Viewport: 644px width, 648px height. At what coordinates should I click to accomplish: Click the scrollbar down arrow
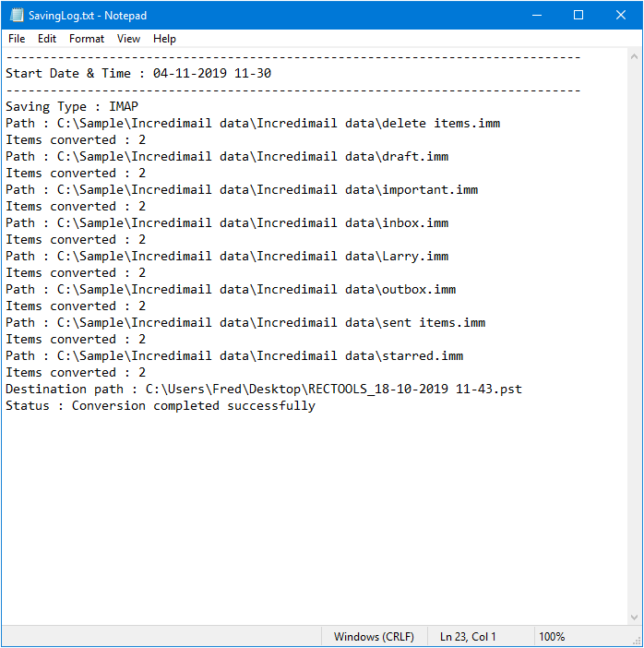634,618
